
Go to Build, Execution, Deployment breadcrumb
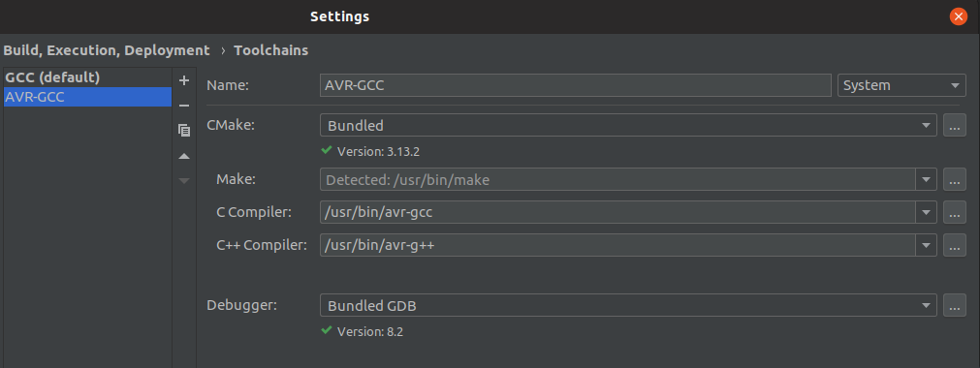(107, 50)
